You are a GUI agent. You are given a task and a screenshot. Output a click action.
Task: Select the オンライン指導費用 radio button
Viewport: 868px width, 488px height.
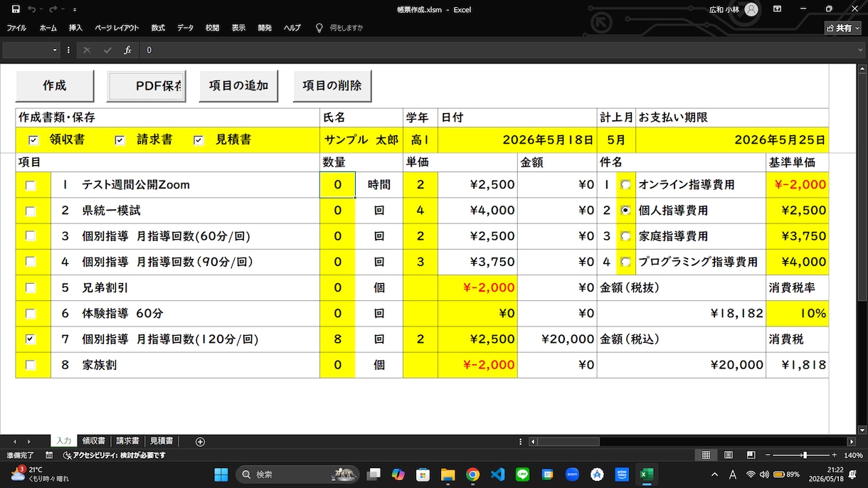tap(625, 185)
